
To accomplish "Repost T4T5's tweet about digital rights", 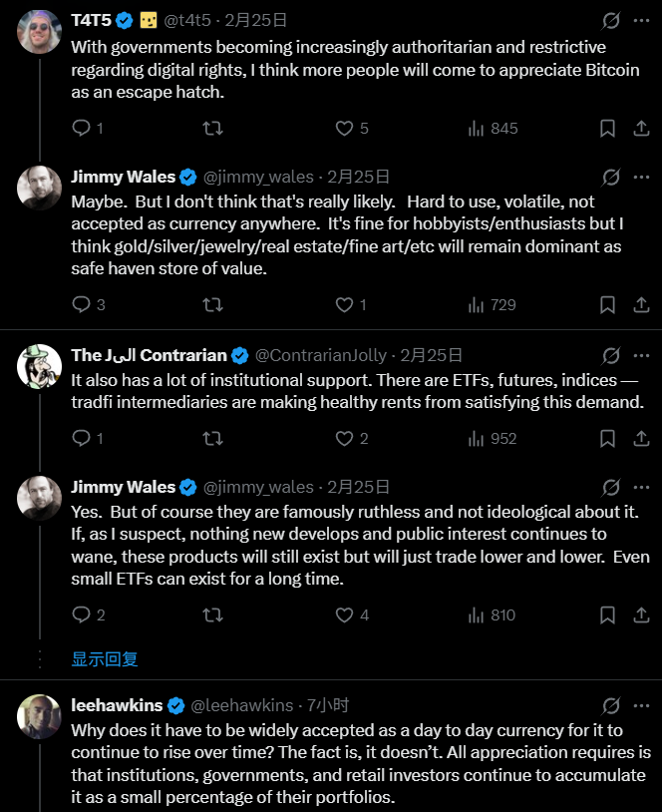I will pyautogui.click(x=212, y=128).
